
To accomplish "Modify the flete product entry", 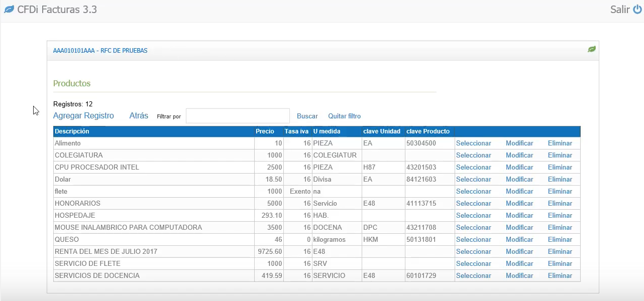I will (x=519, y=192).
